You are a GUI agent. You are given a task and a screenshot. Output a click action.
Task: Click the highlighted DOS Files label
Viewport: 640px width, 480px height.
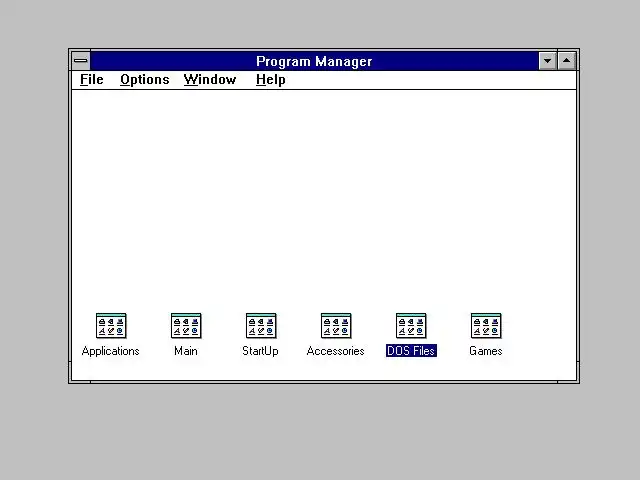[x=411, y=351]
